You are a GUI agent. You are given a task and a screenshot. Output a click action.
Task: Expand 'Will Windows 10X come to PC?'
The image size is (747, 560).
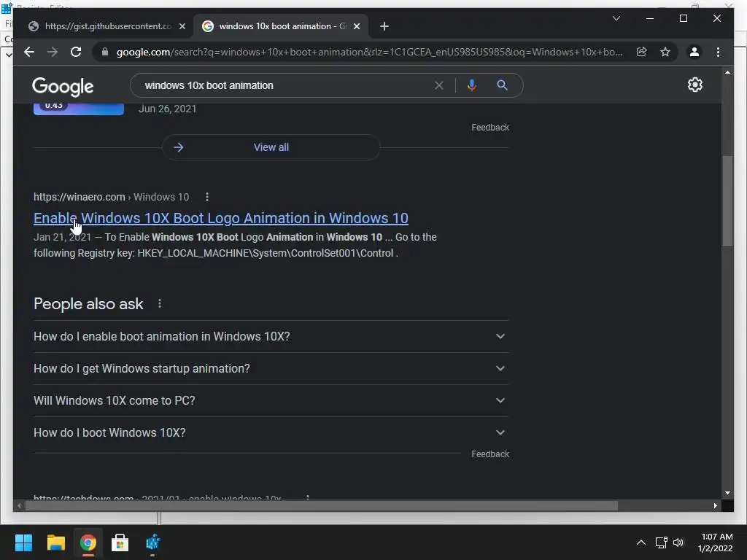[271, 400]
